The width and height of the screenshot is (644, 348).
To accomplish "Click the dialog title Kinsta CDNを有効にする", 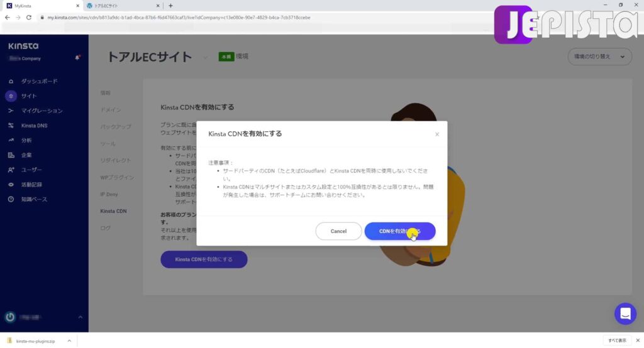I will 245,134.
